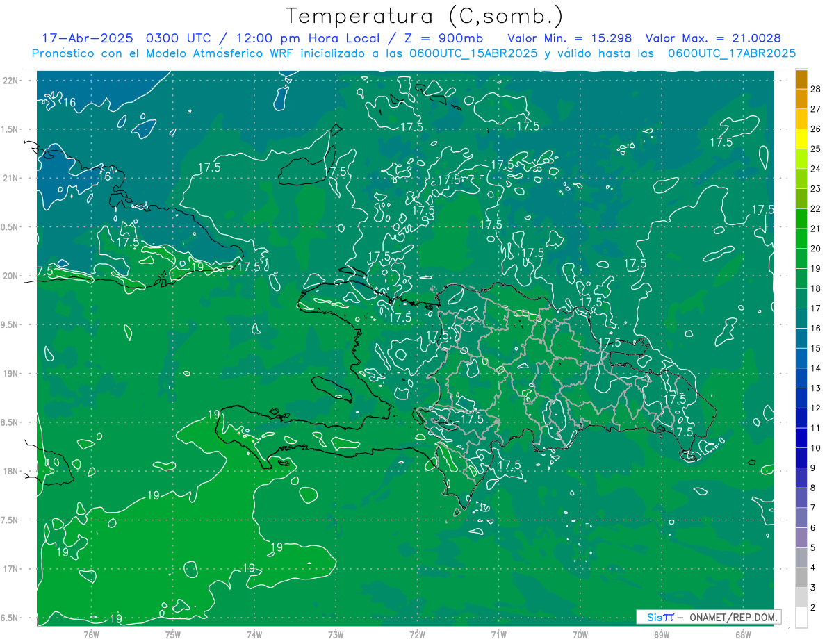Viewport: 834px width, 644px height.
Task: Click the color scale value '18'
Action: click(x=815, y=288)
